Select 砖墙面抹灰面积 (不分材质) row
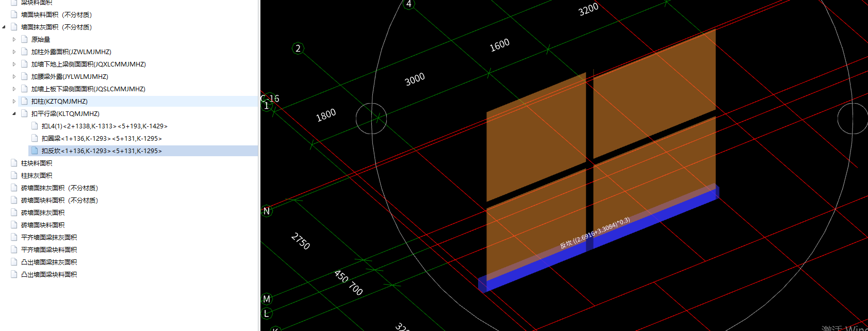 (59, 188)
